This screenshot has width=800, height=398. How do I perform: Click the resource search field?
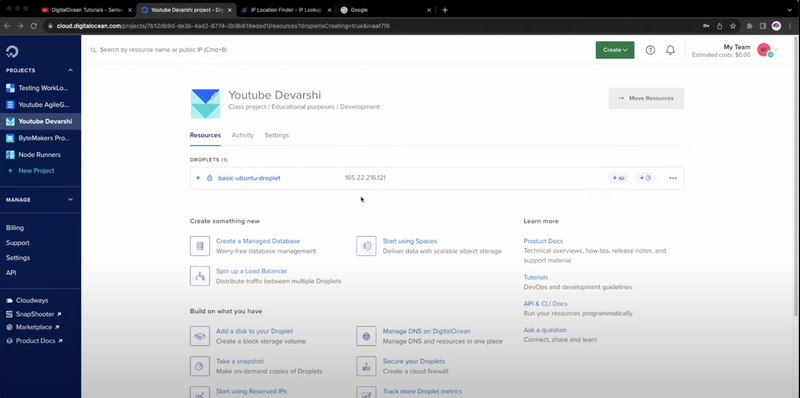[x=337, y=50]
